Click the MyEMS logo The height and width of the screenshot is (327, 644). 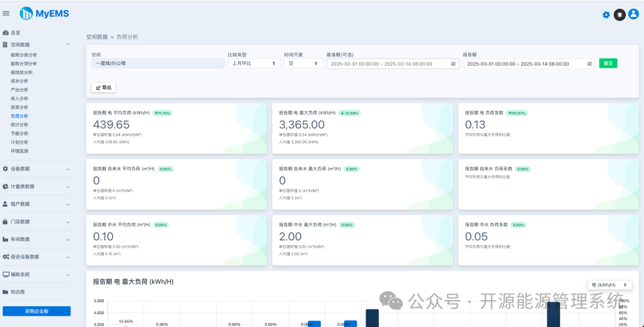click(x=44, y=13)
